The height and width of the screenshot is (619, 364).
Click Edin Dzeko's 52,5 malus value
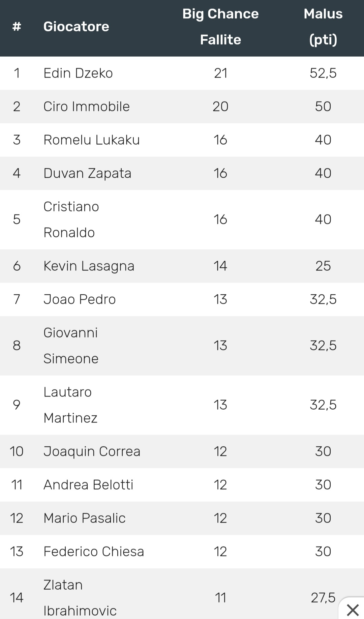tap(323, 73)
